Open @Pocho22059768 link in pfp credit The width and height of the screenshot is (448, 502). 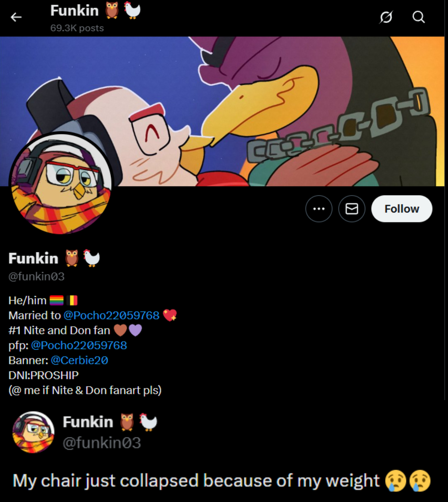coord(79,345)
